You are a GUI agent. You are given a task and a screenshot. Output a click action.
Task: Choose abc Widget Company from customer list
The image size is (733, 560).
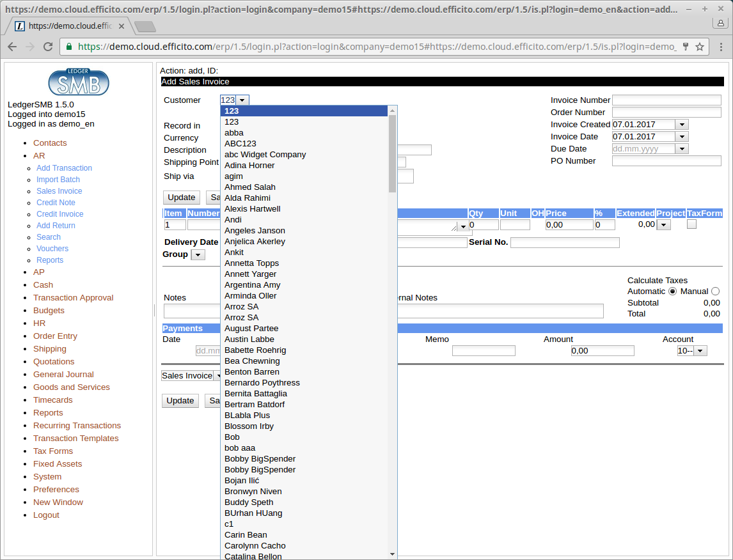(x=265, y=155)
